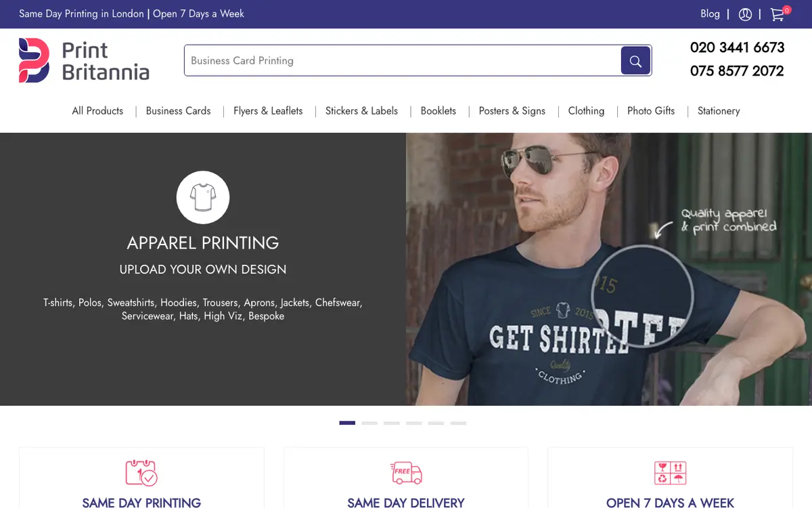Click the Open 7 Days package icon
Viewport: 812px width, 508px height.
(x=670, y=473)
